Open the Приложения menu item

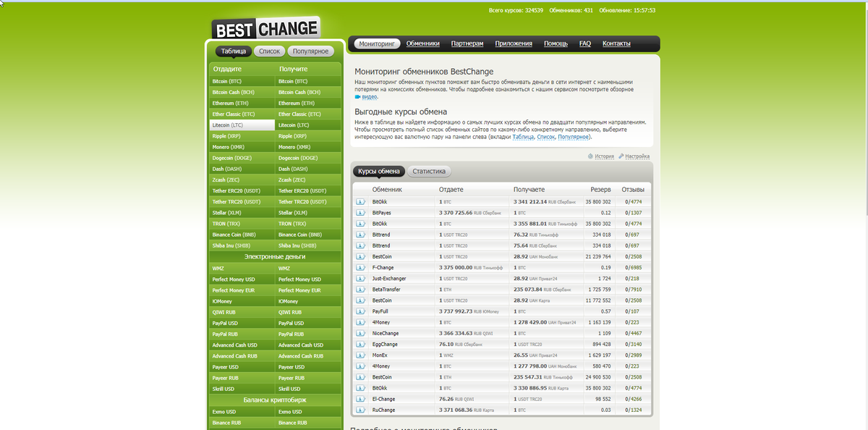tap(514, 43)
